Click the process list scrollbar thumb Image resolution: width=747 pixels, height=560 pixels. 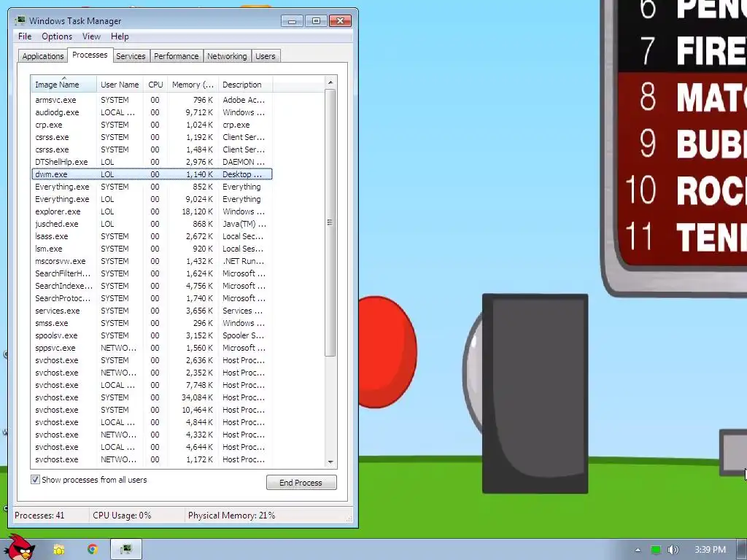click(330, 222)
